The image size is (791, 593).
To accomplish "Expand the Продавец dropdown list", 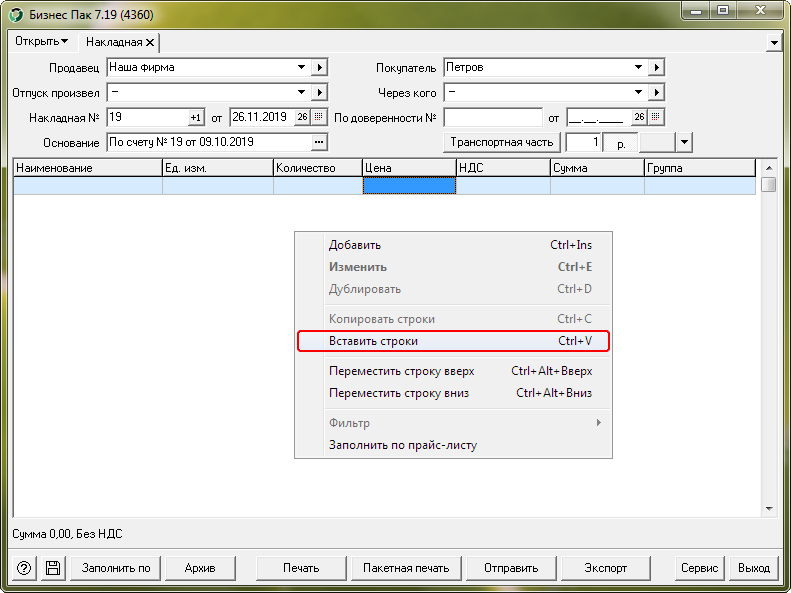I will [302, 68].
